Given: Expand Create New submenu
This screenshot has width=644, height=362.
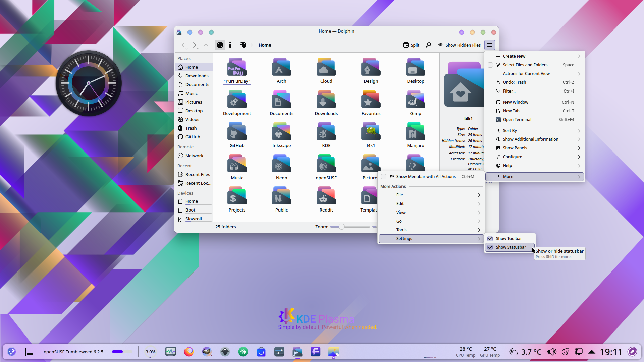Looking at the screenshot, I should (x=535, y=56).
